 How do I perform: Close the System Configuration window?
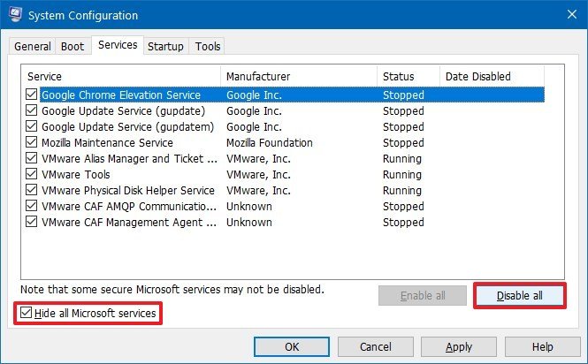(567, 15)
